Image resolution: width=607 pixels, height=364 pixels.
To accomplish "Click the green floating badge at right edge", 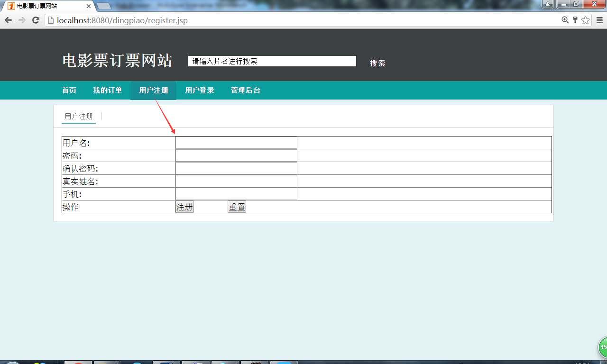I will click(603, 347).
